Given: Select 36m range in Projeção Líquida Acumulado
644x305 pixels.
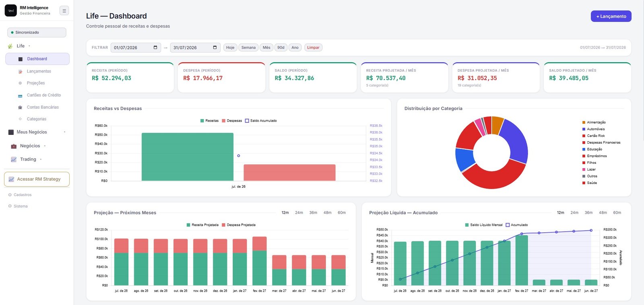Looking at the screenshot, I should pos(588,213).
